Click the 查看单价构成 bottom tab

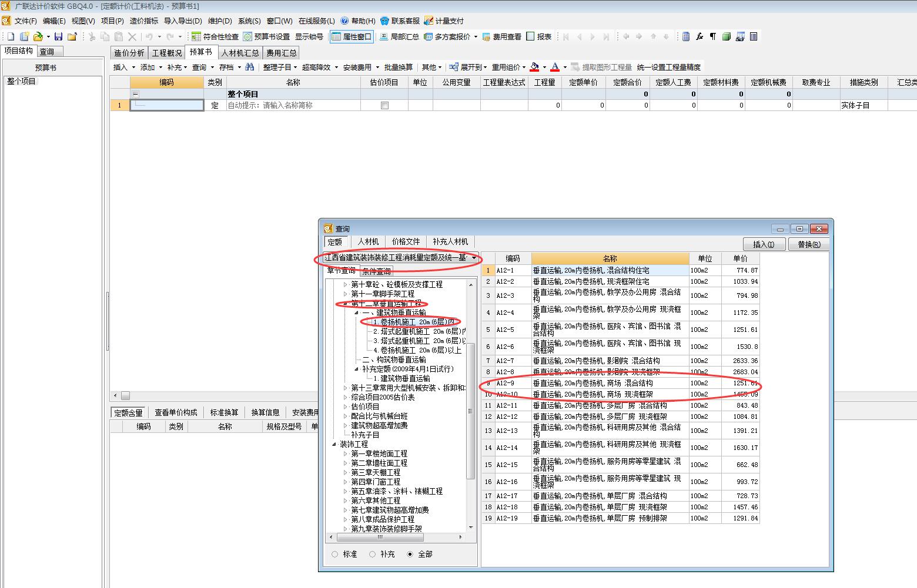[176, 413]
